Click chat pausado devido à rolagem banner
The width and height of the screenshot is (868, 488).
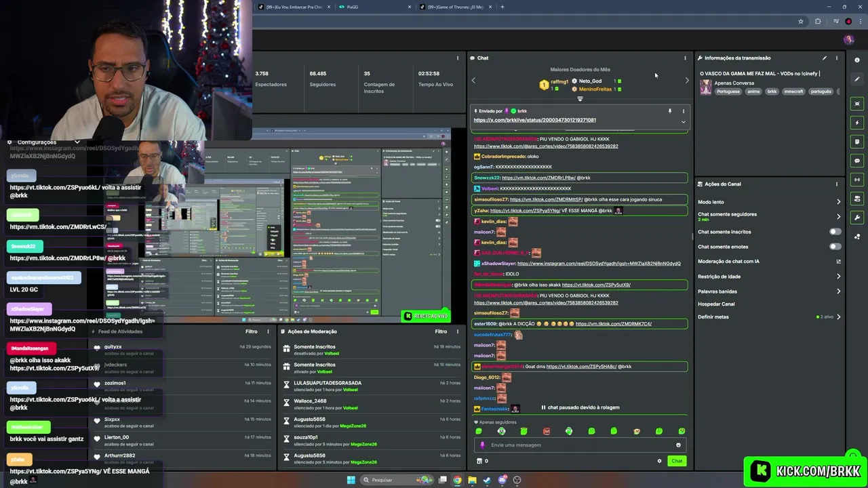[580, 407]
